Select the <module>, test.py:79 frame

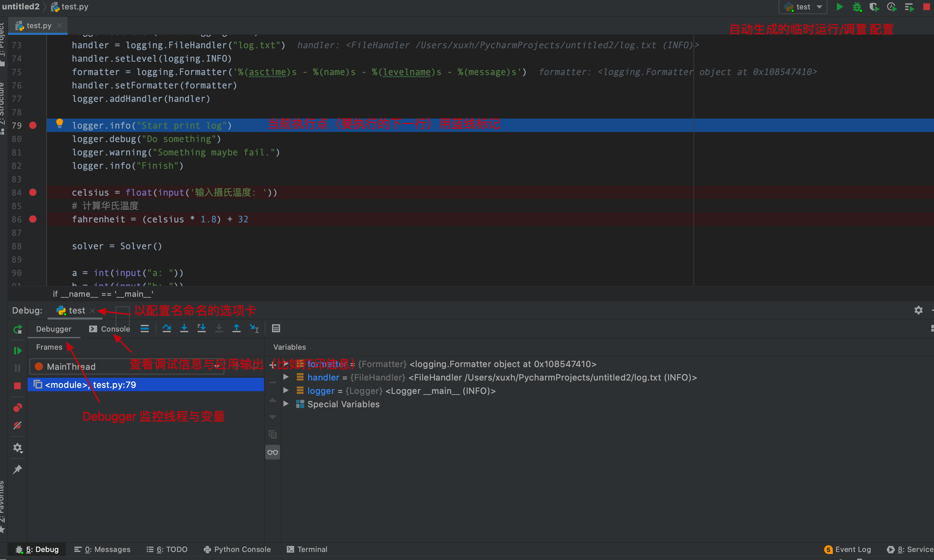(x=146, y=384)
